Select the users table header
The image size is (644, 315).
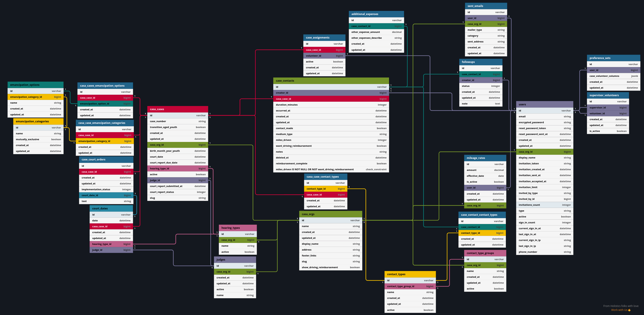pos(544,104)
